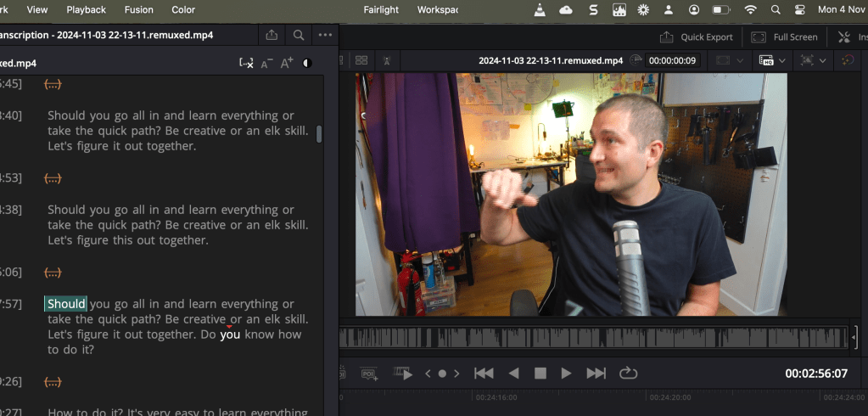Click the 00:24:20:00 mark on timeline ruler
Viewport: 868px width, 416px height.
tap(670, 397)
